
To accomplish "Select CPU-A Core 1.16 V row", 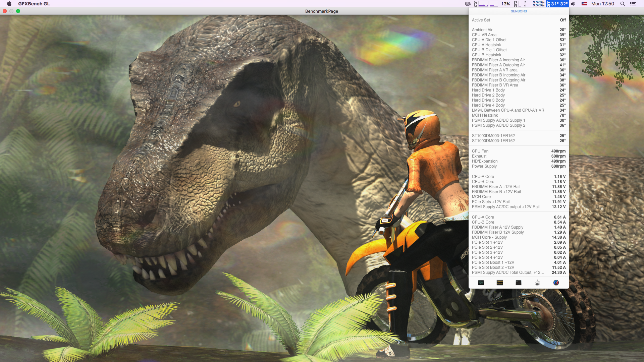I will click(x=519, y=177).
